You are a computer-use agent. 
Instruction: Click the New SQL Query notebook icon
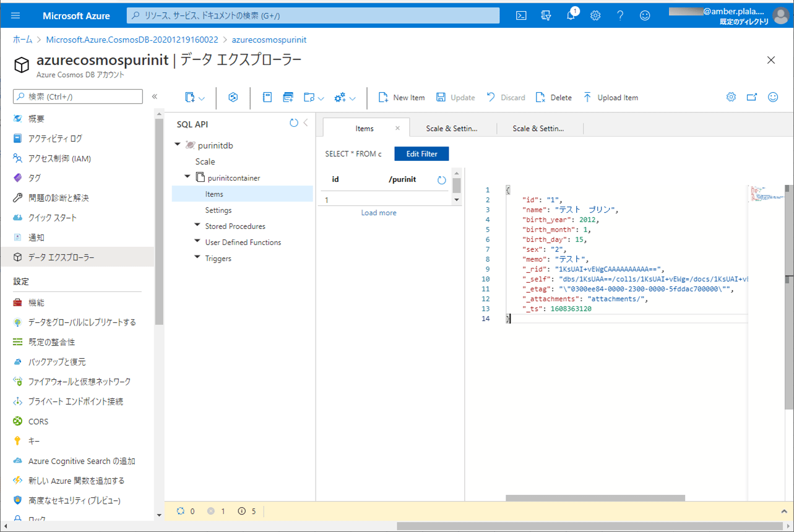(x=267, y=97)
